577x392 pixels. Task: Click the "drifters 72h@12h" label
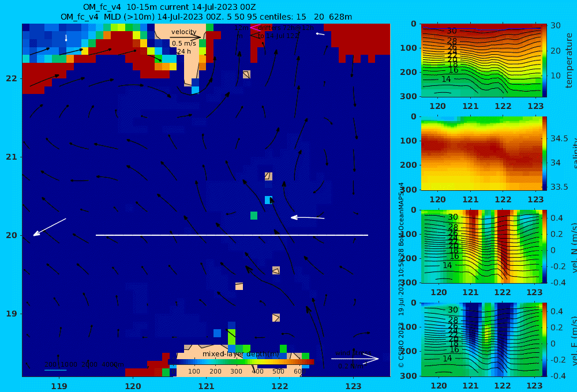click(x=286, y=28)
